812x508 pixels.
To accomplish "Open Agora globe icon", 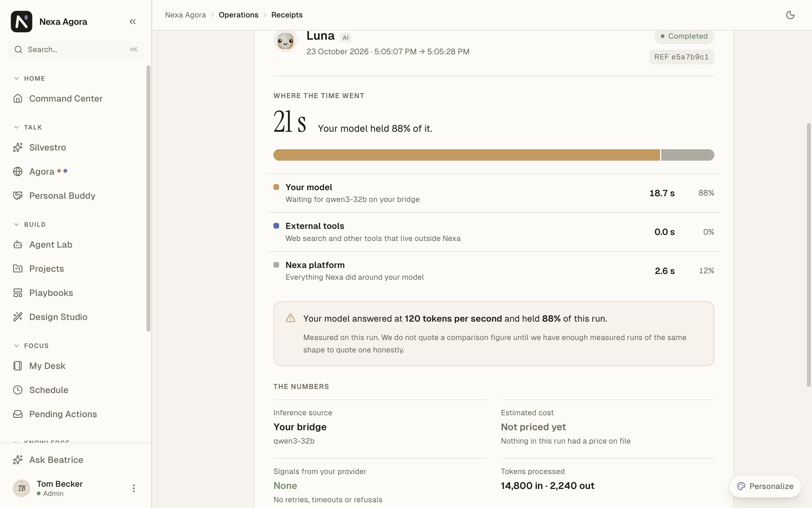I will pos(18,171).
